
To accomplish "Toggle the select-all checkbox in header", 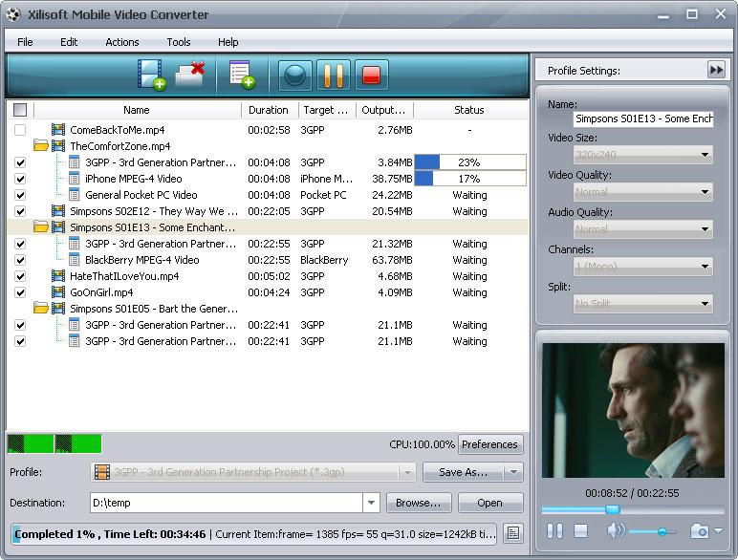I will [x=20, y=110].
